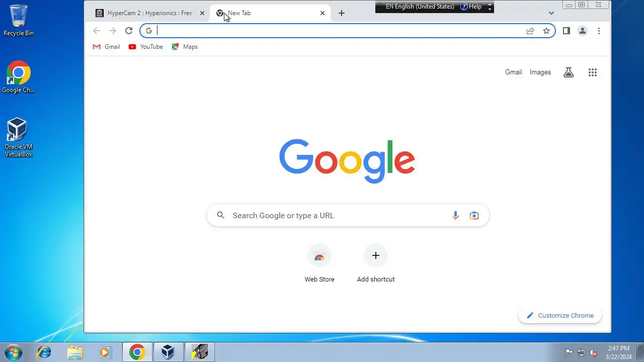
Task: Click the Chrome taskbar button
Action: pyautogui.click(x=137, y=352)
